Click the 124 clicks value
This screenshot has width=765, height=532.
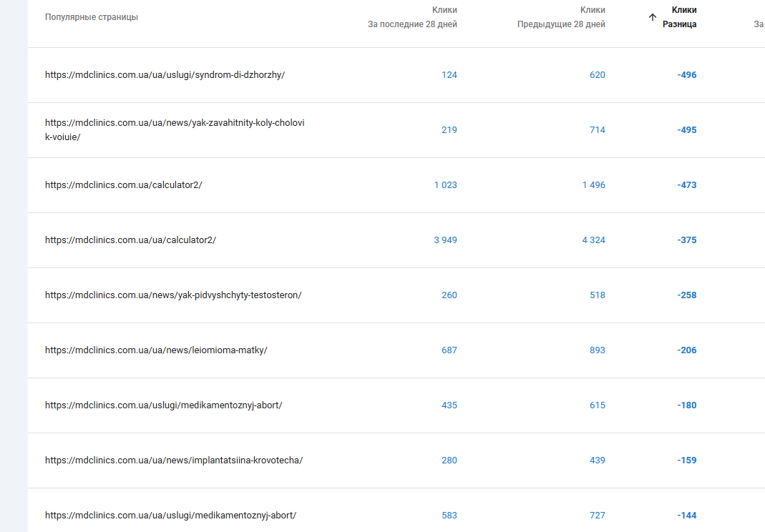[x=449, y=75]
